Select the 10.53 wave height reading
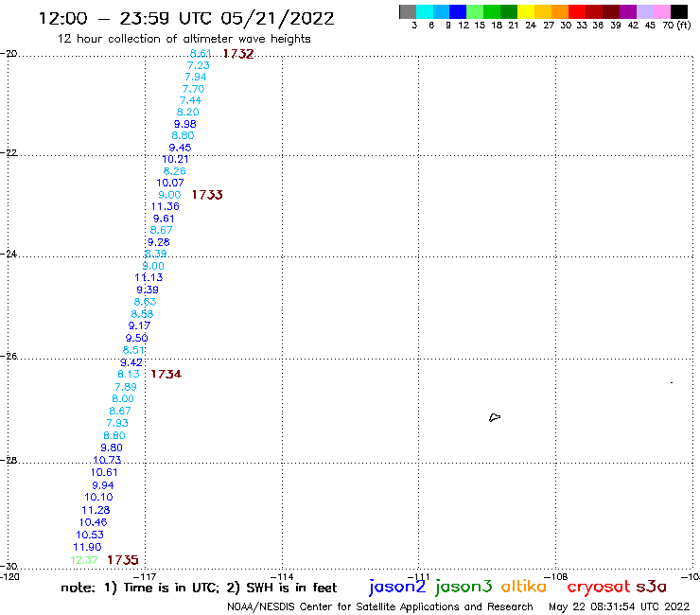 click(90, 535)
